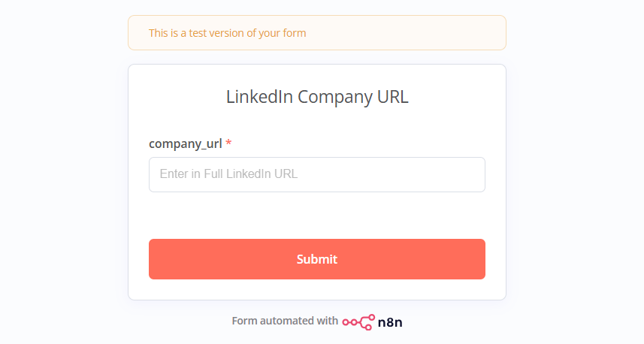Screen dimensions: 644x344
Task: Select the "Form automated with" footer text
Action: (285, 321)
